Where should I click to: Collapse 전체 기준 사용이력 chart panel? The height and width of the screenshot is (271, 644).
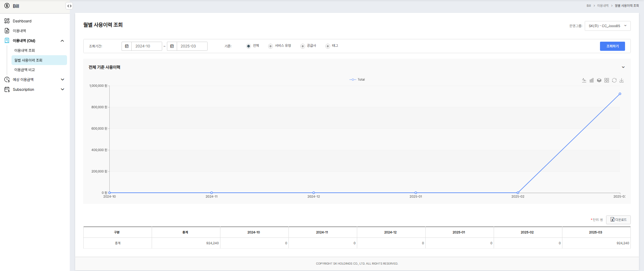pos(623,67)
